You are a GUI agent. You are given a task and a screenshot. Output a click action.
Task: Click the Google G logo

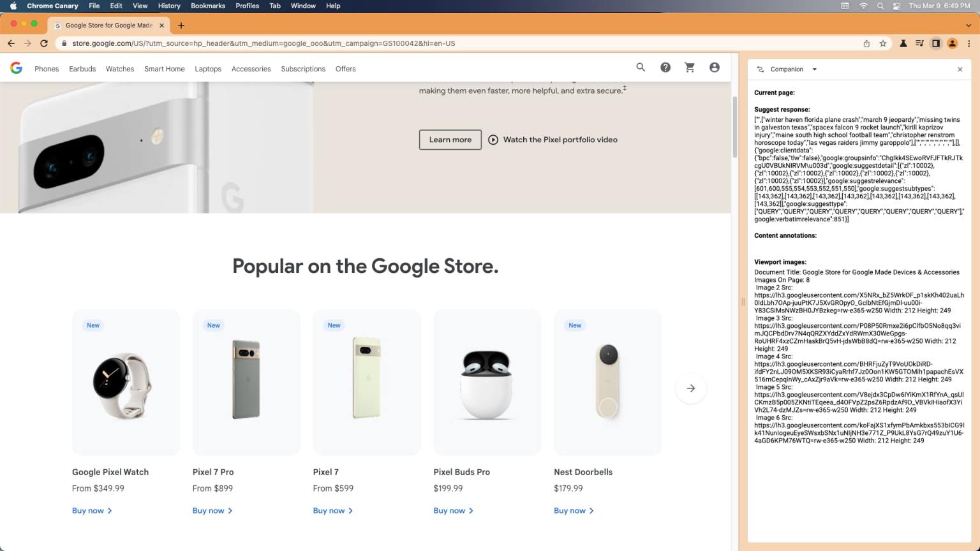(x=15, y=68)
